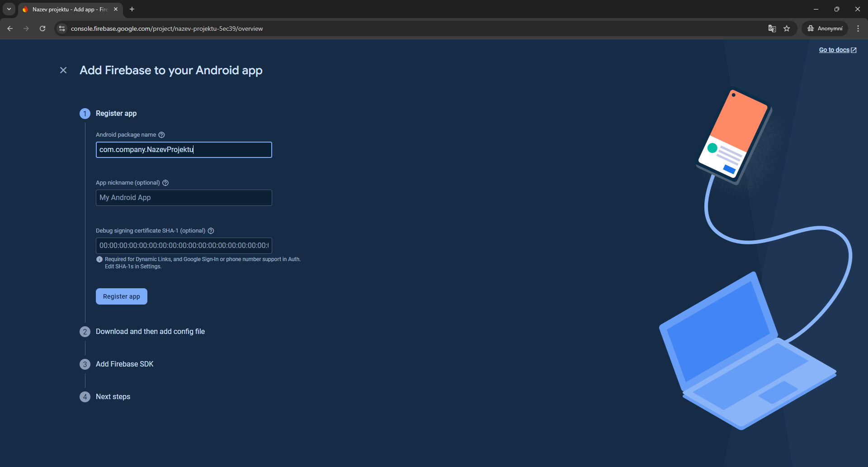Switch to the Nazev projektu browser tab
The width and height of the screenshot is (868, 467).
click(x=68, y=9)
